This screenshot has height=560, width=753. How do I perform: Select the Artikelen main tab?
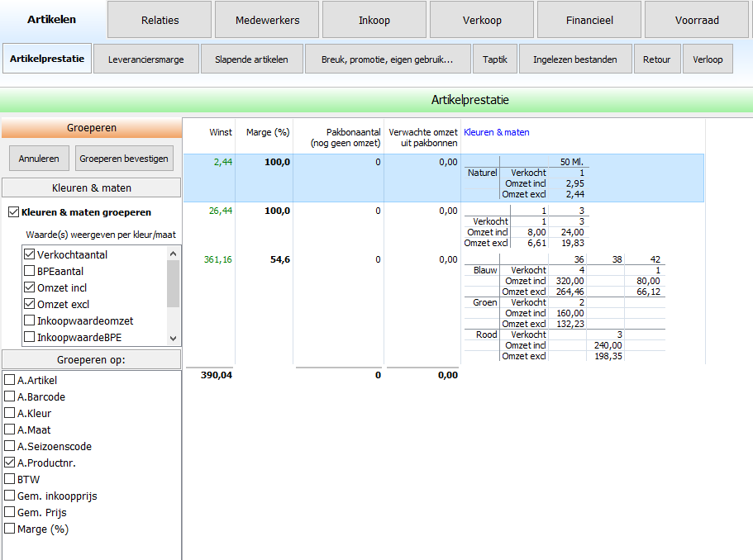click(51, 19)
